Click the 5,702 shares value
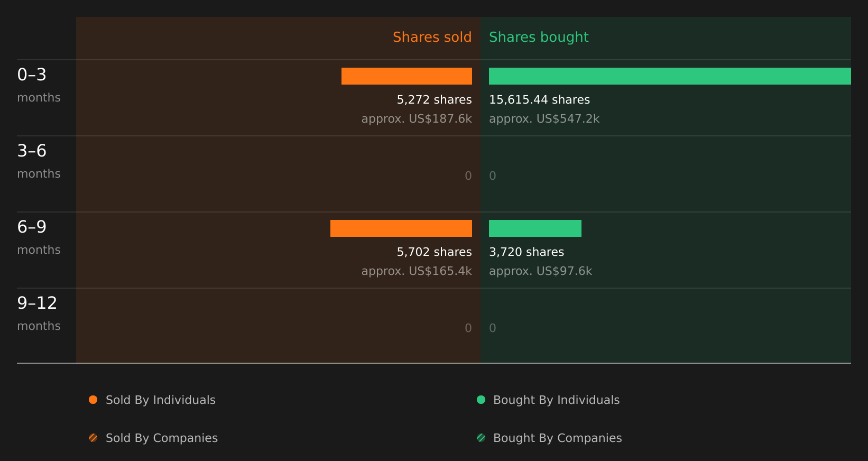This screenshot has height=461, width=868. coord(435,252)
